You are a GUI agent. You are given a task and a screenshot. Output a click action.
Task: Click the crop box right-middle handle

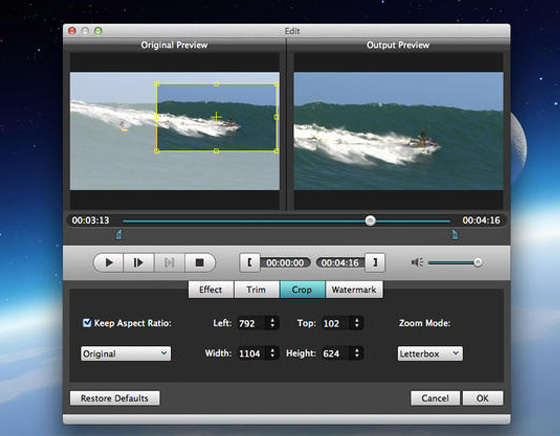276,117
